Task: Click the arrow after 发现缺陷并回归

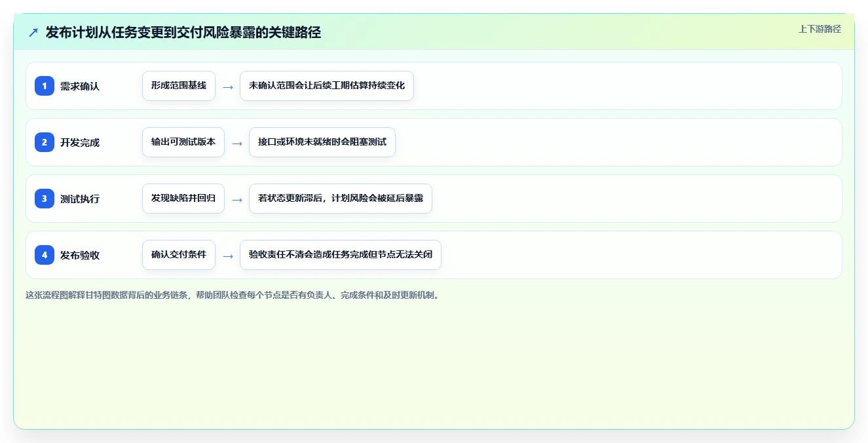Action: pos(237,199)
